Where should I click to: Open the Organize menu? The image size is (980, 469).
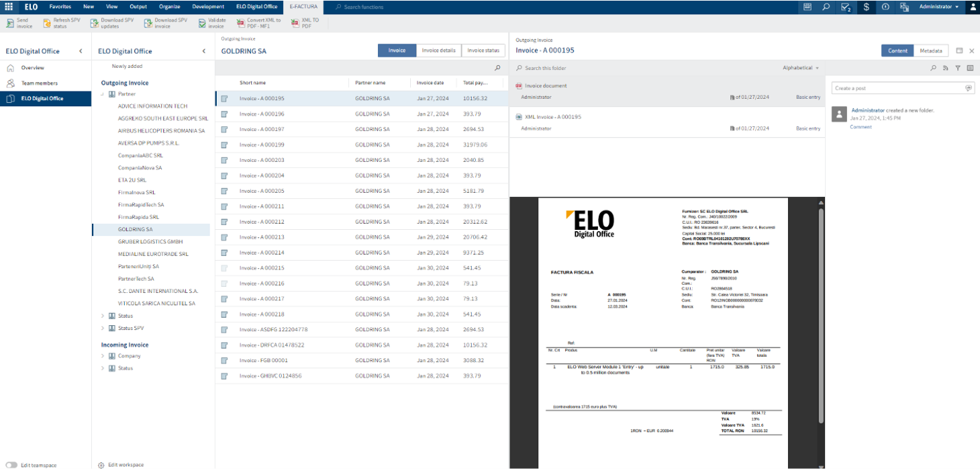(x=169, y=7)
